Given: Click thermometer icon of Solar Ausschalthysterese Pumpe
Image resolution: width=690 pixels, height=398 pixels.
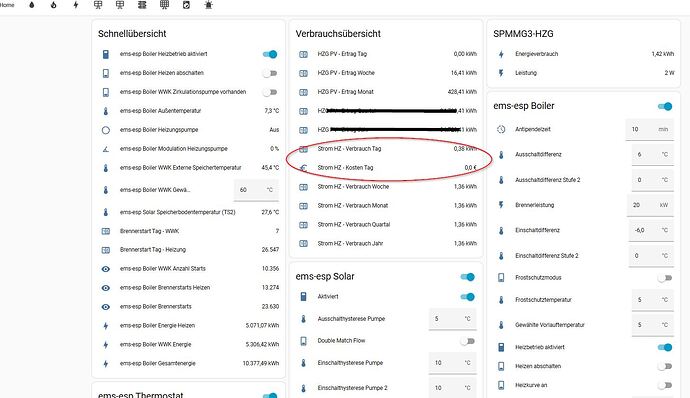Looking at the screenshot, I should 304,319.
